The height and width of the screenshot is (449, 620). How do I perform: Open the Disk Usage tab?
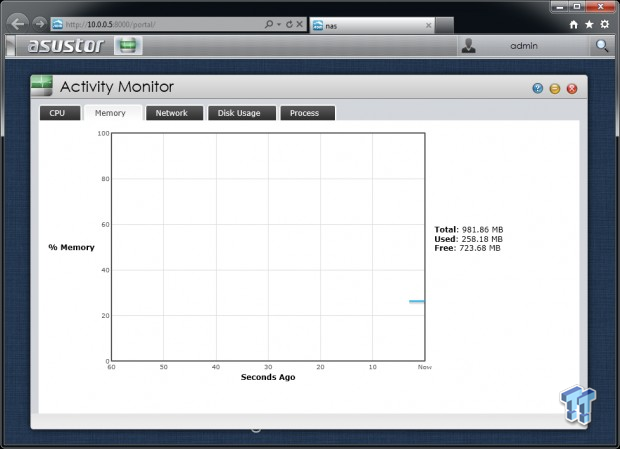click(x=242, y=113)
